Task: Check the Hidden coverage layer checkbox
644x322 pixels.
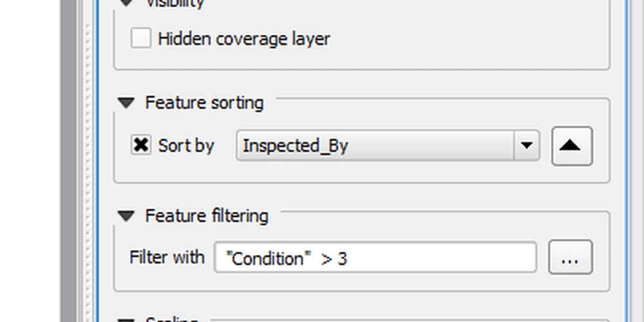Action: pos(141,38)
